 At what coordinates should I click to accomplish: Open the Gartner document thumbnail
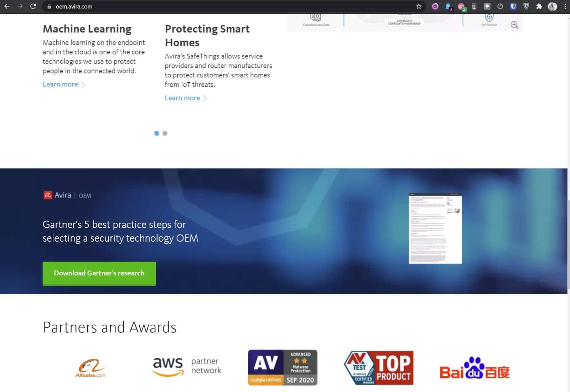point(435,228)
